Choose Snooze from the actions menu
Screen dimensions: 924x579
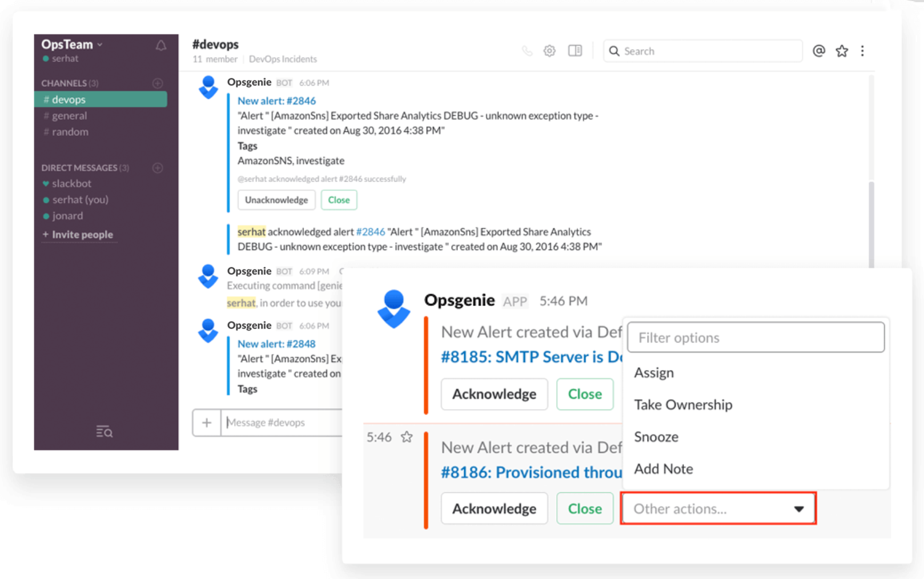(x=656, y=436)
